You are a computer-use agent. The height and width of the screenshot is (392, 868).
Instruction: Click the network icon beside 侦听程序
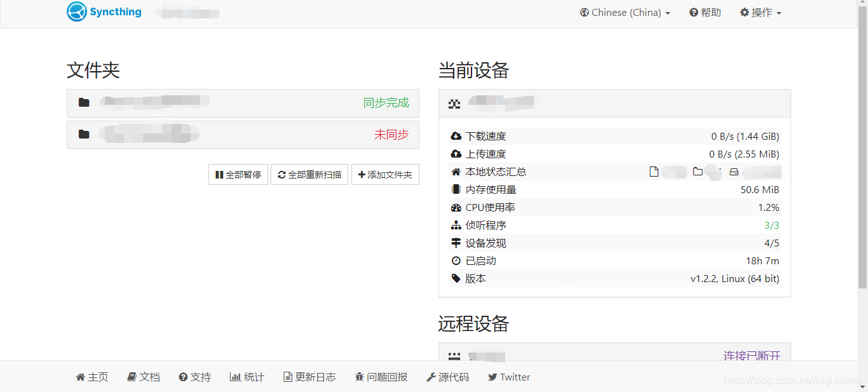[456, 226]
